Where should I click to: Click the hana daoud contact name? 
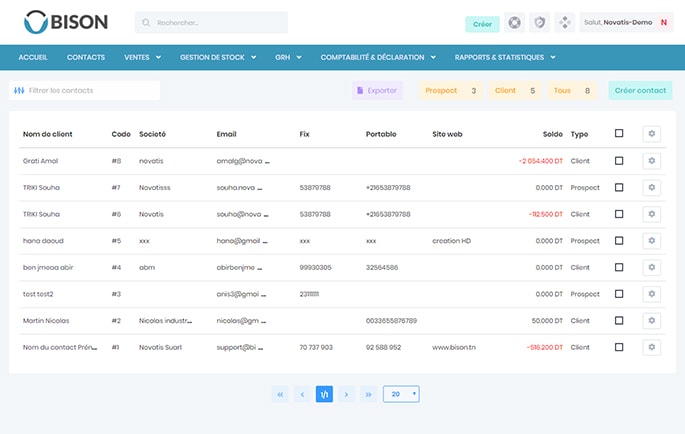(43, 241)
